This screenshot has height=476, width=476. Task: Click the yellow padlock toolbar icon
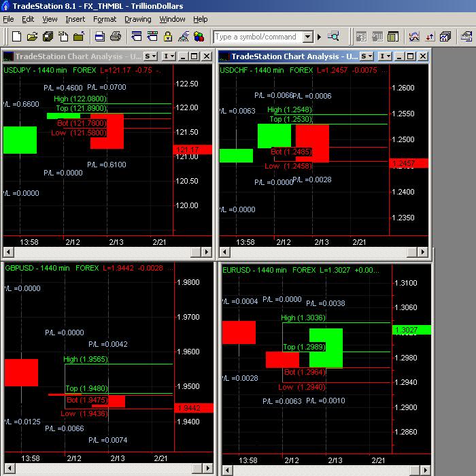[x=168, y=37]
